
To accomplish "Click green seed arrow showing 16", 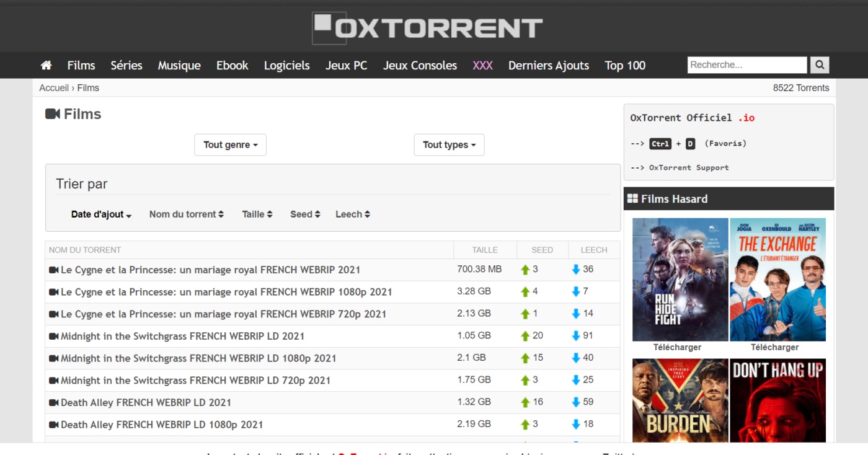I will pos(525,402).
